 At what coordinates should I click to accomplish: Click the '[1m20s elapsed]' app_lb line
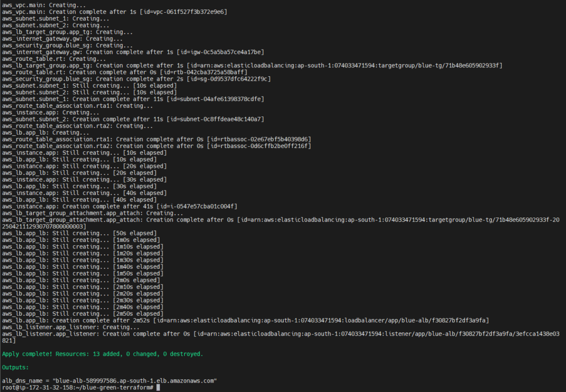point(83,253)
